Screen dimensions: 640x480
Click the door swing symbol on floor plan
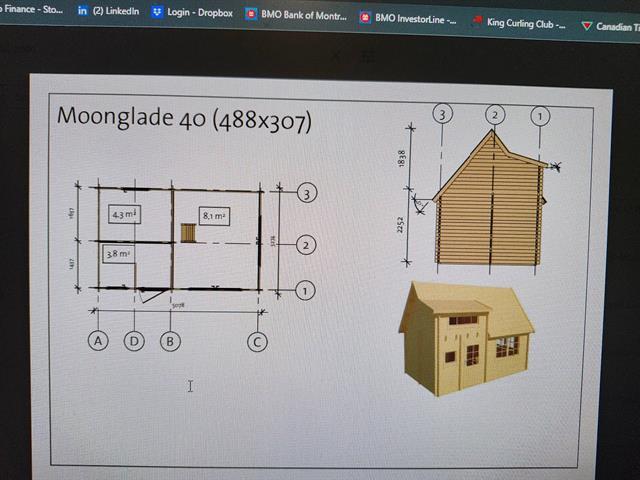pos(151,295)
